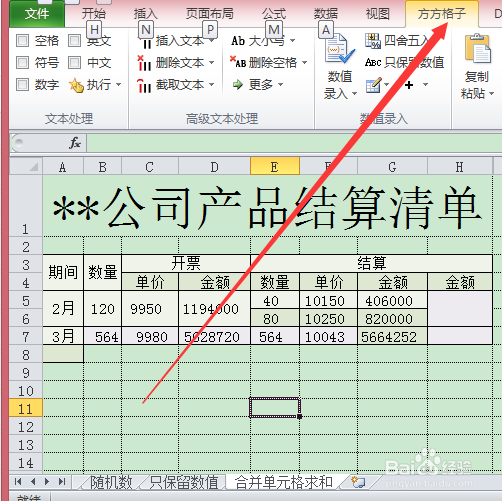Click the plus sign icon
This screenshot has height=501, width=502.
(409, 85)
